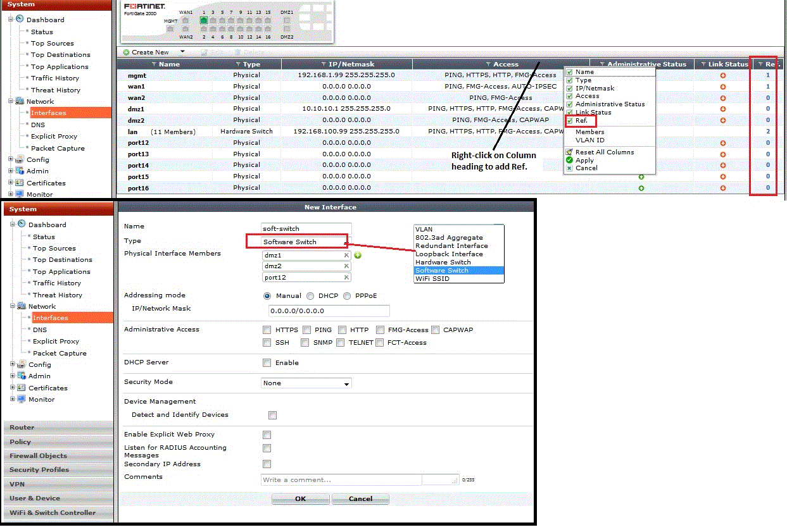This screenshot has height=532, width=787.
Task: Click the red link status icon in port13 row
Action: point(722,154)
